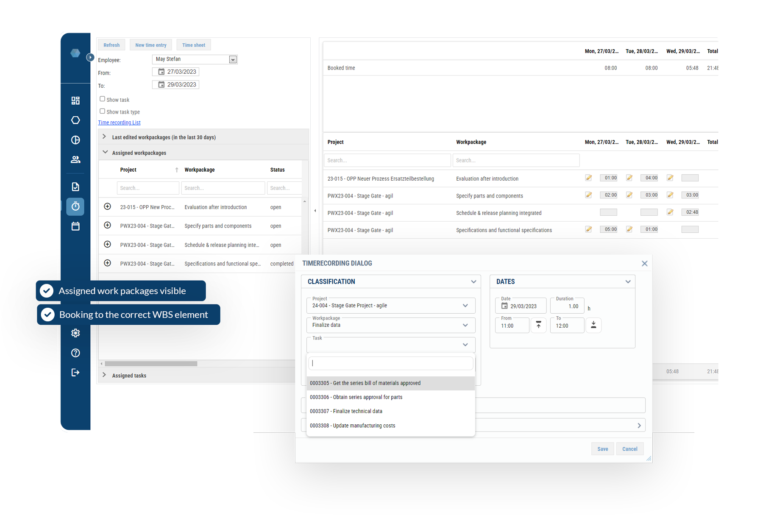Open the team members icon in sidebar
Image resolution: width=763 pixels, height=532 pixels.
75,159
